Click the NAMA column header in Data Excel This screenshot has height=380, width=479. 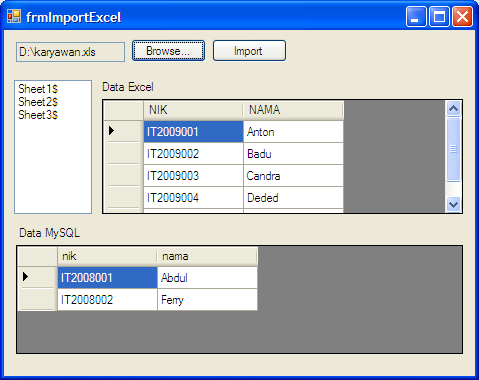[293, 110]
